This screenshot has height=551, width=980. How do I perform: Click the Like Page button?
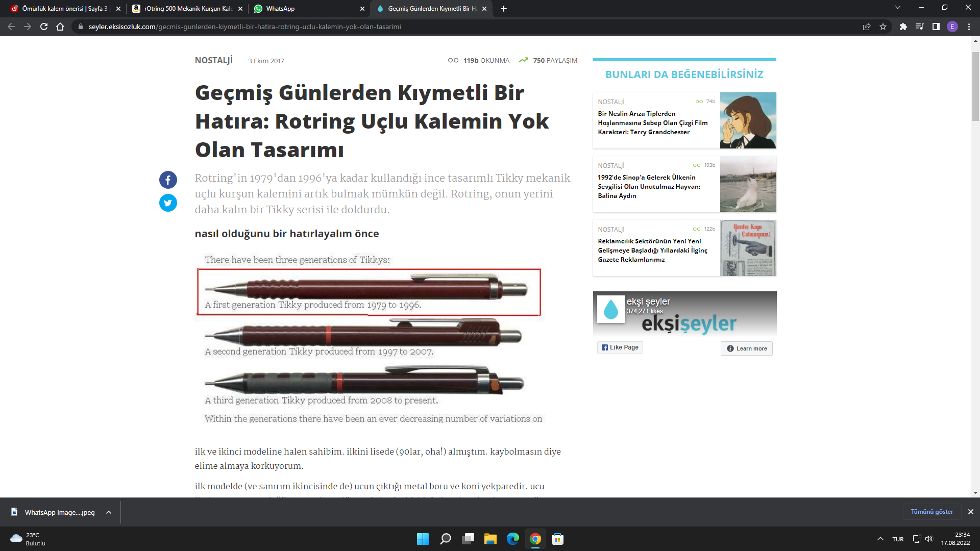[x=620, y=347]
